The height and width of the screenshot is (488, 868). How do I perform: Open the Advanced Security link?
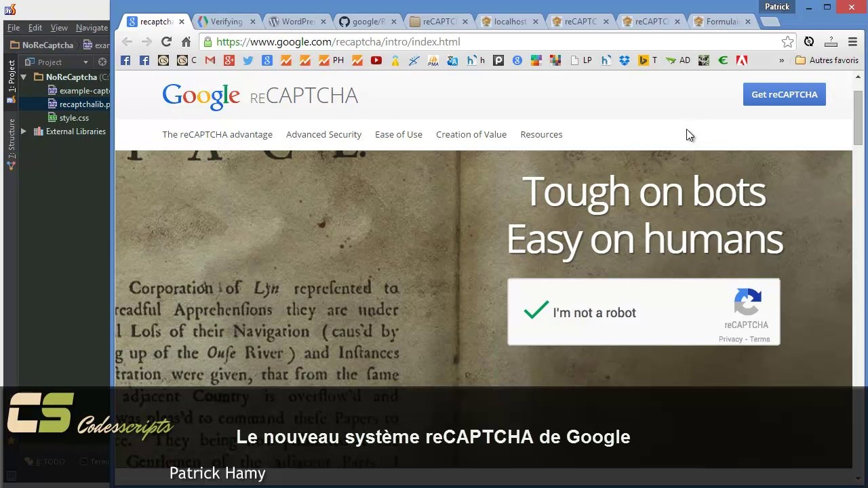tap(323, 134)
